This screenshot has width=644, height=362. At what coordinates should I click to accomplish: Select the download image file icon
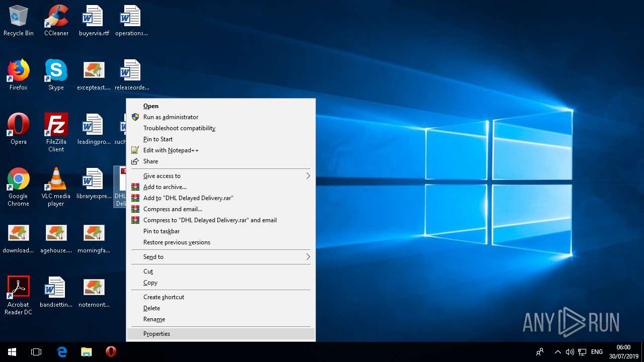click(x=19, y=238)
